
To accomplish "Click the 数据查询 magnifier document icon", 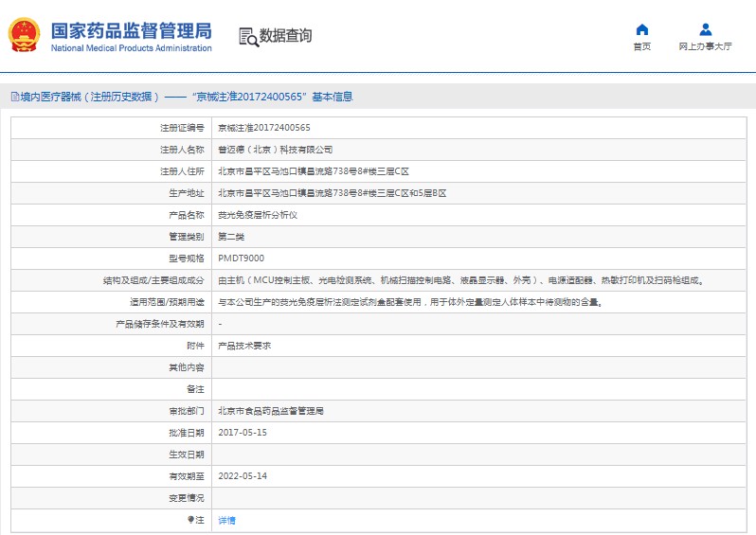I will coord(248,37).
